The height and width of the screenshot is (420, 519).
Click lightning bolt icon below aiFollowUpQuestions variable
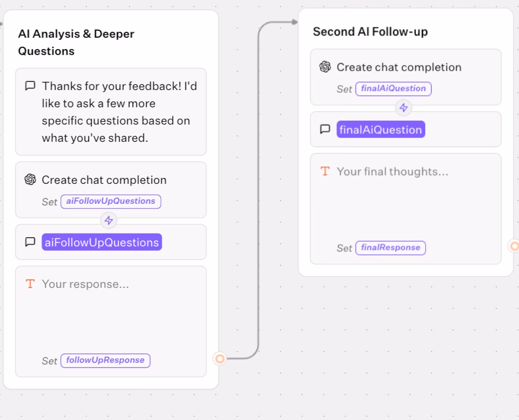(x=109, y=220)
